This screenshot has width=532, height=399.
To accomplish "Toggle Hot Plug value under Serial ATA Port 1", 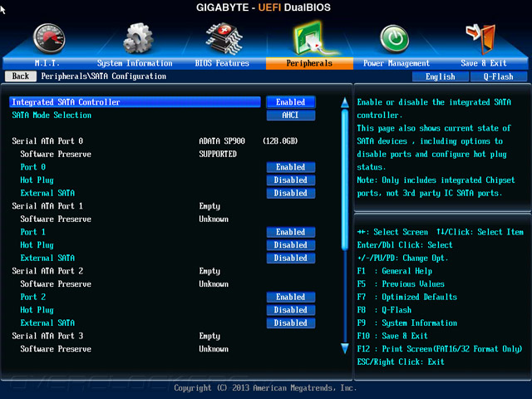I will point(290,245).
